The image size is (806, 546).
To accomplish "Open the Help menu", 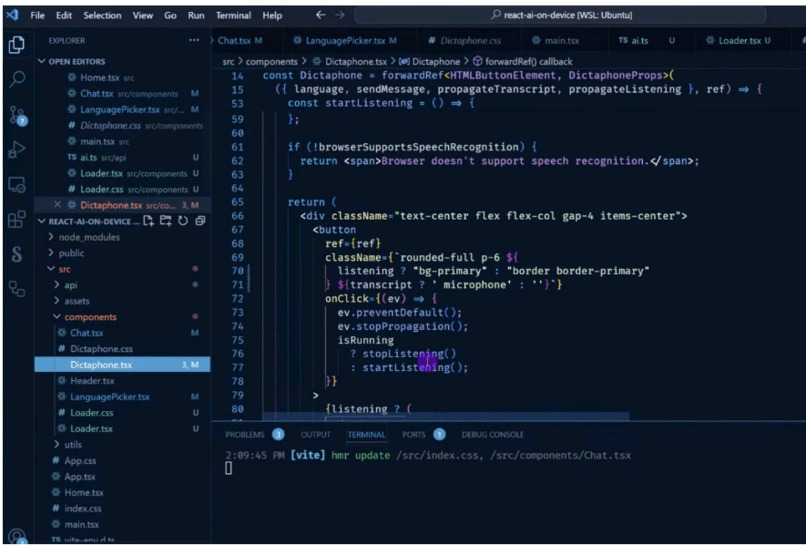I will 272,15.
